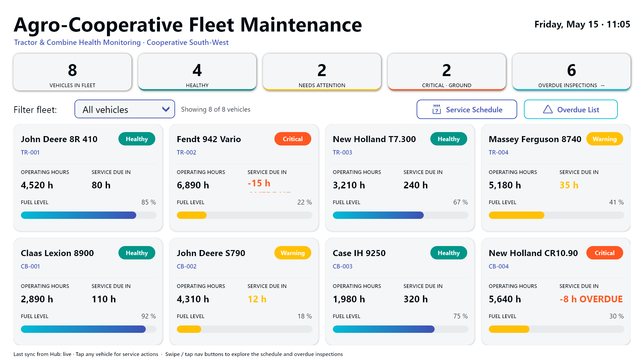The image size is (644, 362).
Task: Open the Claas Lexion 8900 card
Action: click(88, 292)
